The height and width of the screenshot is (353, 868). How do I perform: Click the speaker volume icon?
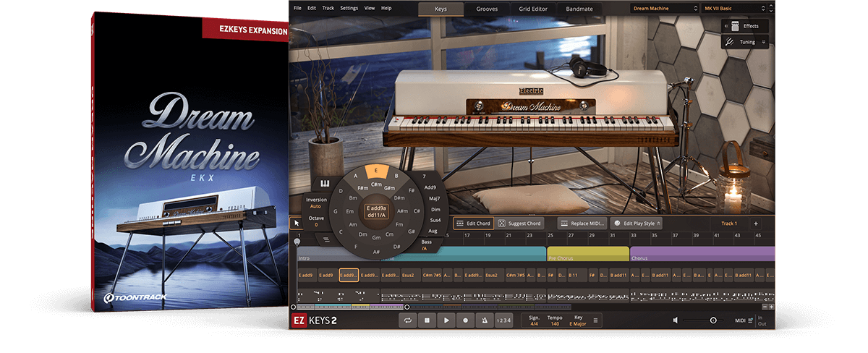pyautogui.click(x=676, y=320)
